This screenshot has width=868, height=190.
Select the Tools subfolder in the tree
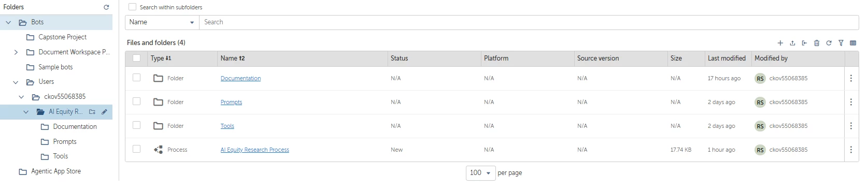coord(60,156)
